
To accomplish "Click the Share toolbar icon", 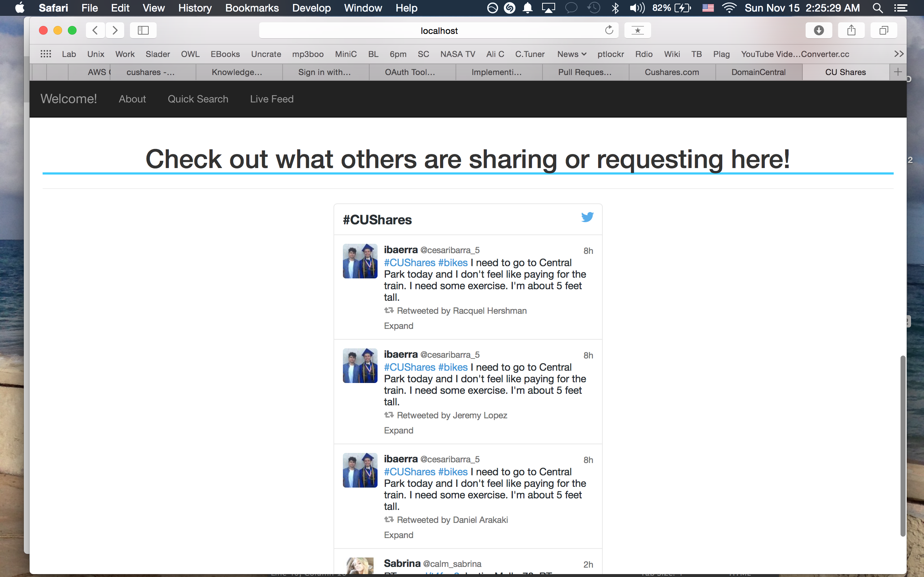I will tap(851, 30).
